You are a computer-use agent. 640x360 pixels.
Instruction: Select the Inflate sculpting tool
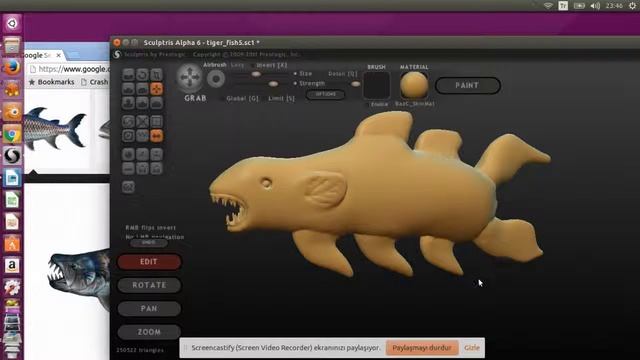tap(128, 103)
